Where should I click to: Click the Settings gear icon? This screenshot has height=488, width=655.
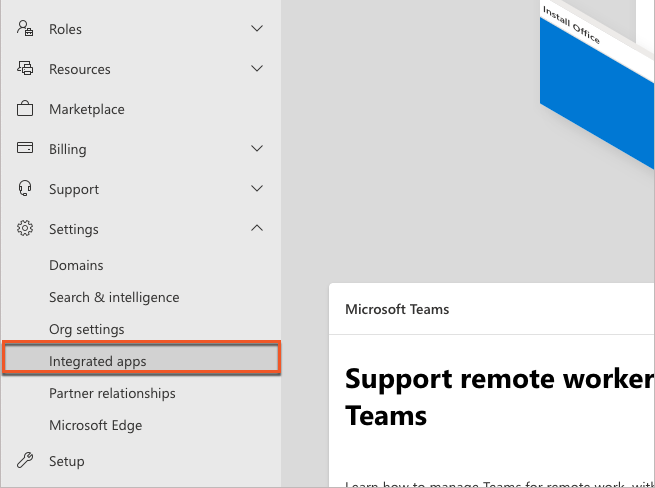[25, 228]
